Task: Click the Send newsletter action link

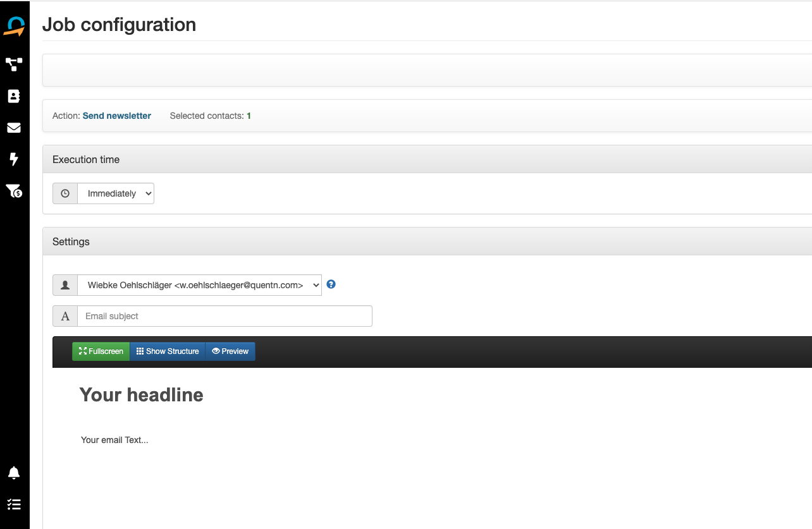Action: (117, 116)
